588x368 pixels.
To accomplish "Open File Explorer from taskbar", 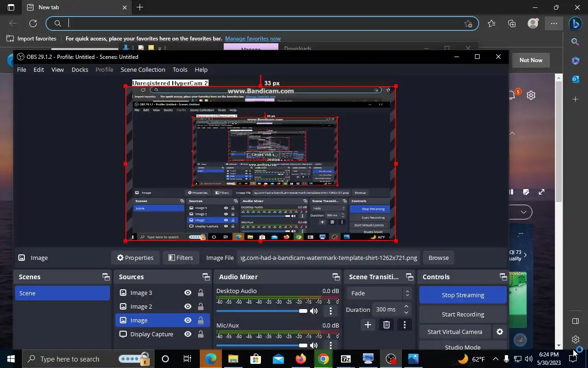I will (x=233, y=359).
